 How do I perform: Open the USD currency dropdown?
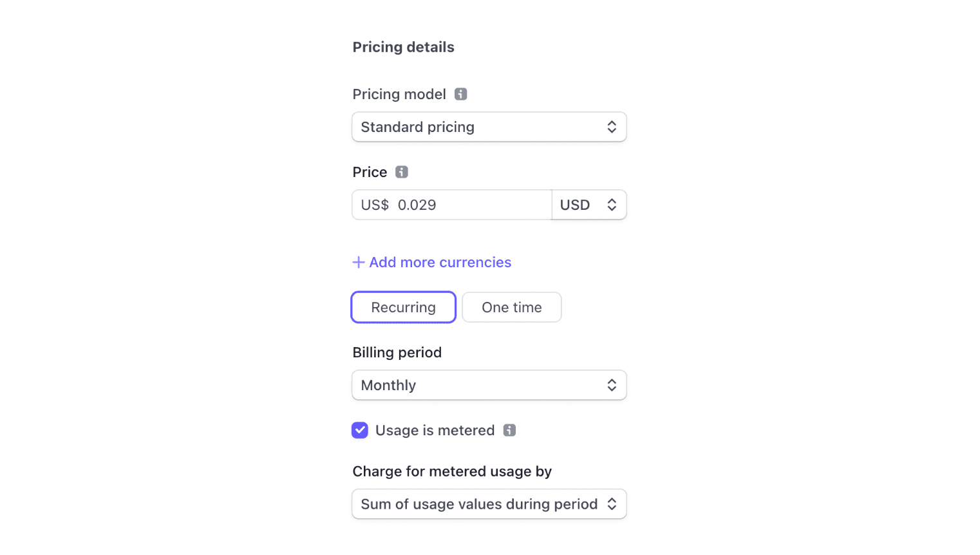pyautogui.click(x=589, y=205)
